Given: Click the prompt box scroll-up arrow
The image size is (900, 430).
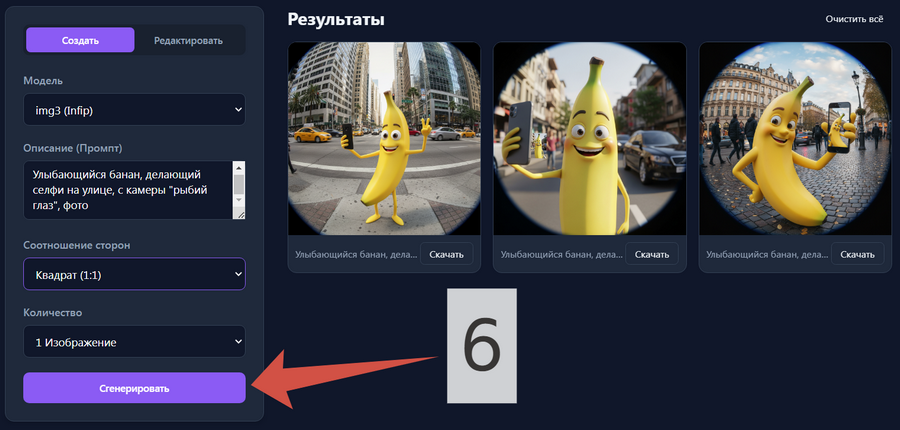Looking at the screenshot, I should [x=238, y=169].
